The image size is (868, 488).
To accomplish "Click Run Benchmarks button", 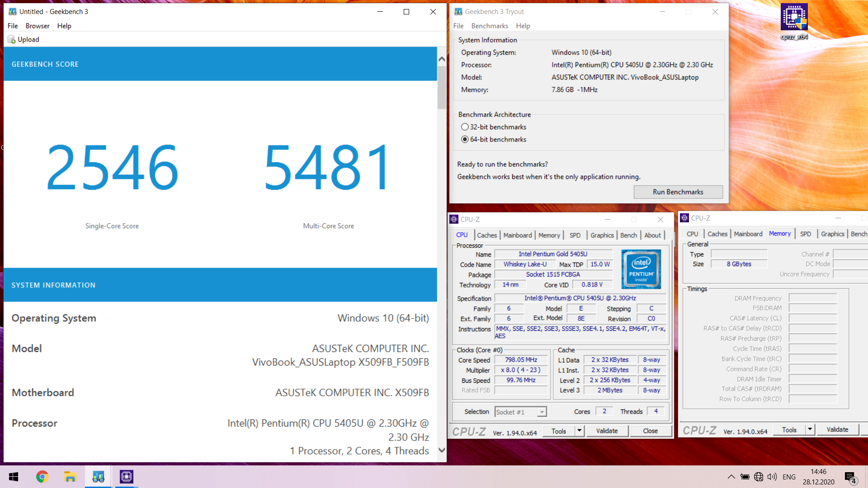I will [x=678, y=192].
